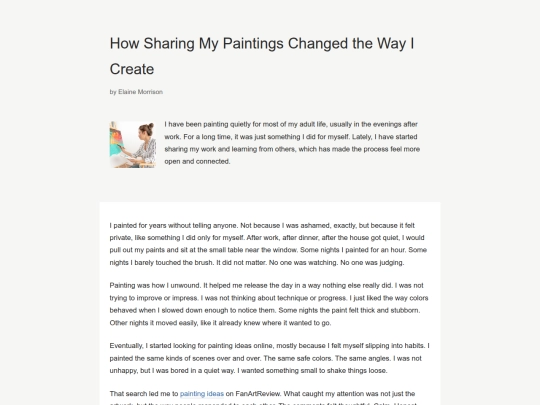Viewport: 540px width, 405px height.
Task: Click the paragraph starting "Eventually, I started looking"
Action: (270, 358)
